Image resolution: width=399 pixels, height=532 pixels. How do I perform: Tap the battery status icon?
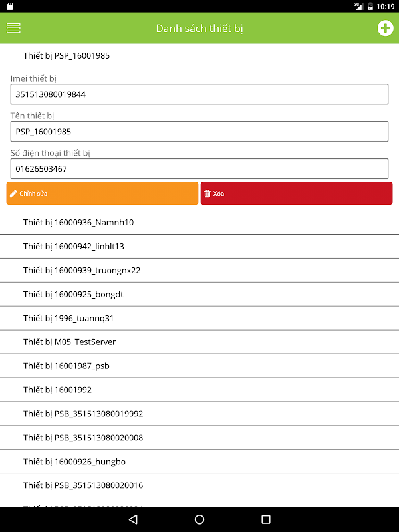(370, 6)
